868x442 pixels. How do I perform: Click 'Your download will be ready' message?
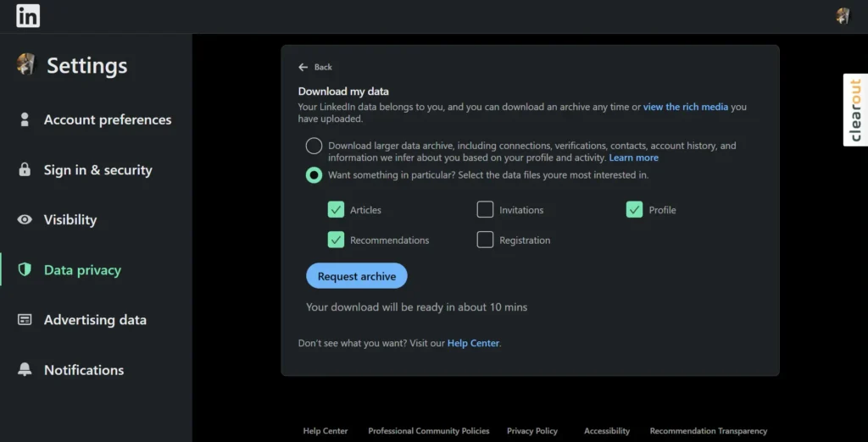[x=417, y=307]
